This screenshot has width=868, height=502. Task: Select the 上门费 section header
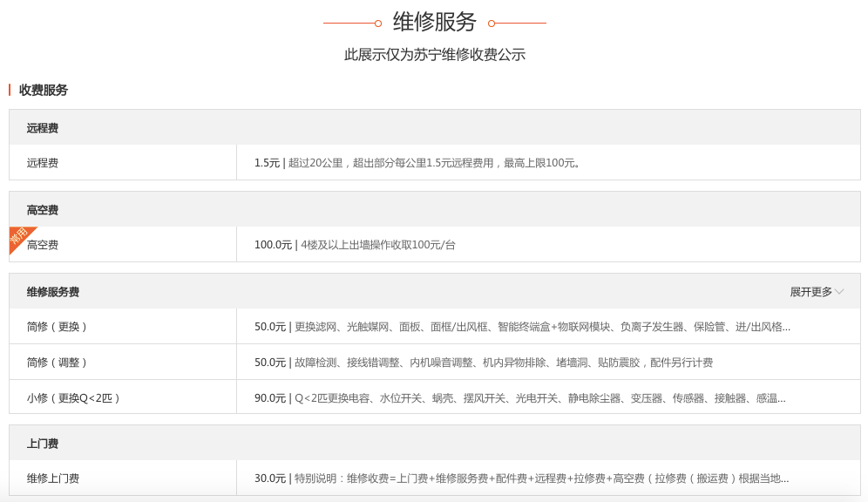(43, 444)
